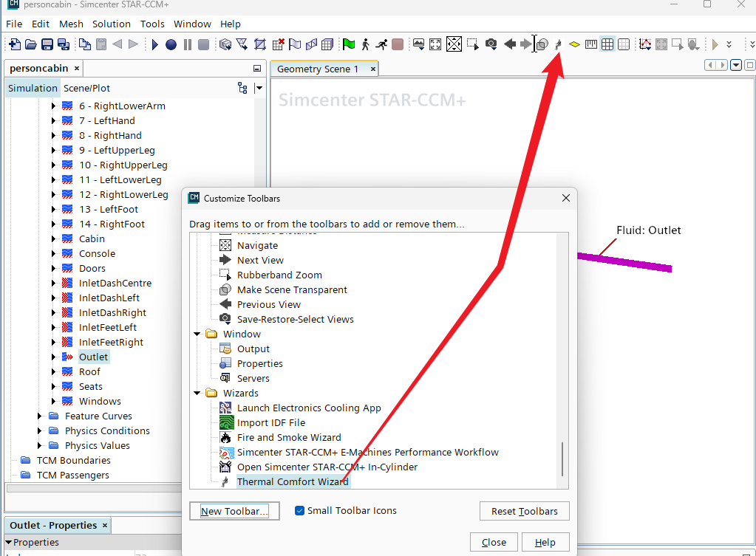The width and height of the screenshot is (756, 556).
Task: Open the simulation tree filter dropdown arrow
Action: coord(259,88)
